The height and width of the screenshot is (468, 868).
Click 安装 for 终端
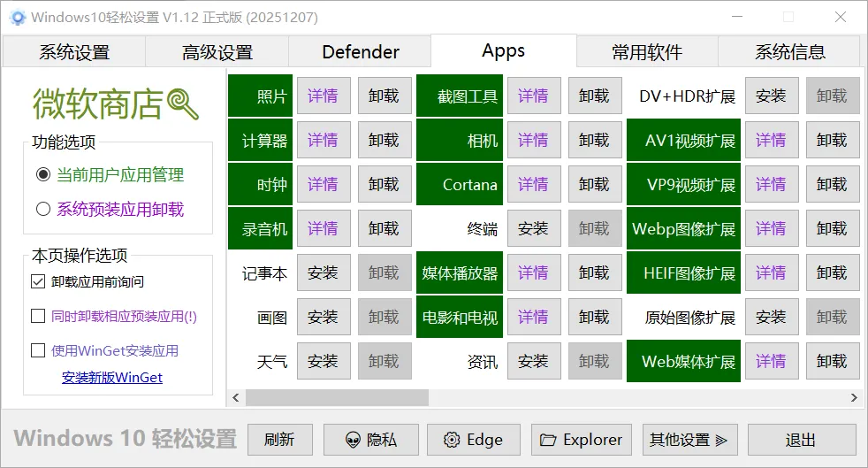tap(534, 229)
